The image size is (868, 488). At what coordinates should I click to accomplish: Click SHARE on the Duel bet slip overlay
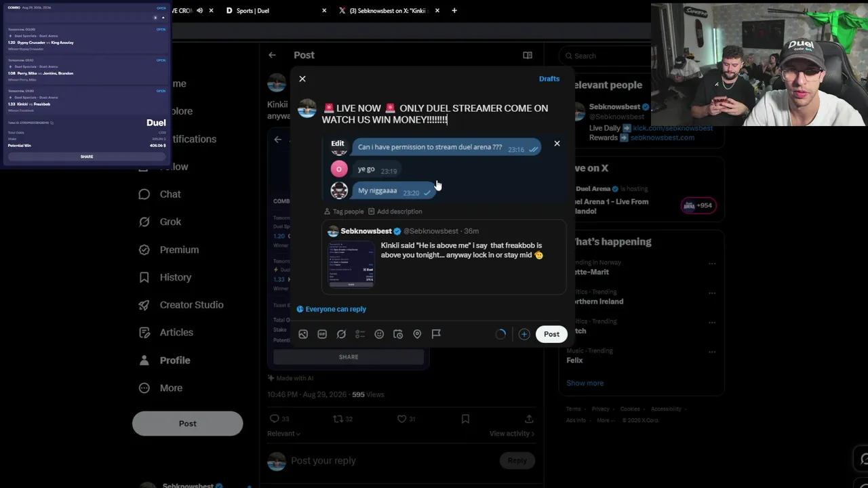coord(87,157)
